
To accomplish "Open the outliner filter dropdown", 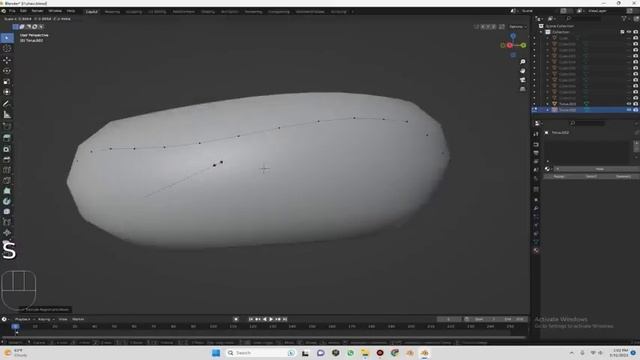I will [x=625, y=18].
